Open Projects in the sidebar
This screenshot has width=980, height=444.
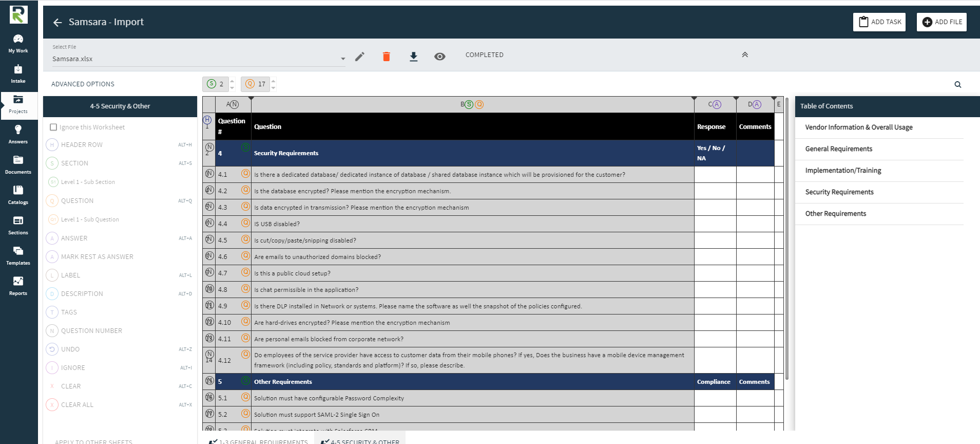[x=18, y=104]
